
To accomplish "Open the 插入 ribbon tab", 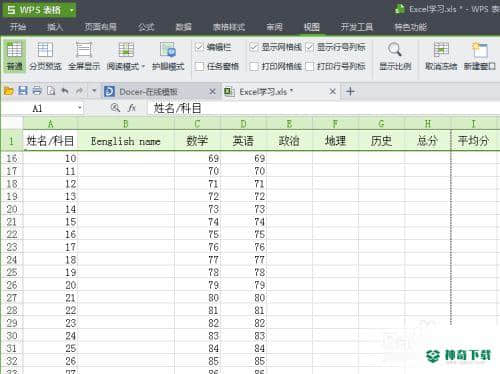I will pos(55,27).
